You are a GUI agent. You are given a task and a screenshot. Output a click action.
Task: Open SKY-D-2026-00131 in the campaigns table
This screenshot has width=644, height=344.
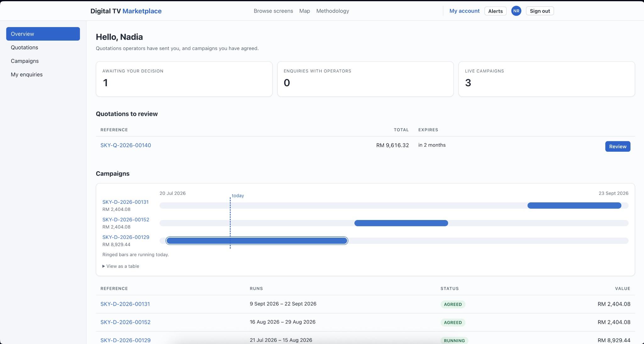pos(125,304)
